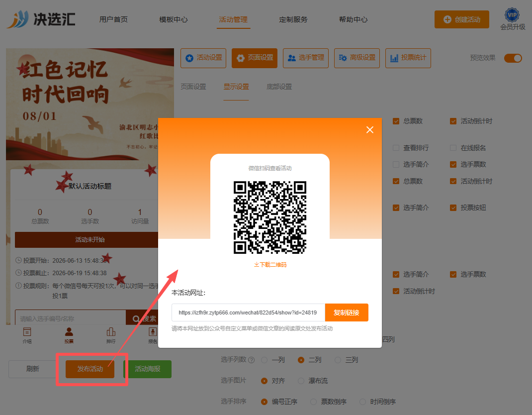Open 活动管理 in the top menu
Screen dimensions: 532x415
pyautogui.click(x=233, y=19)
